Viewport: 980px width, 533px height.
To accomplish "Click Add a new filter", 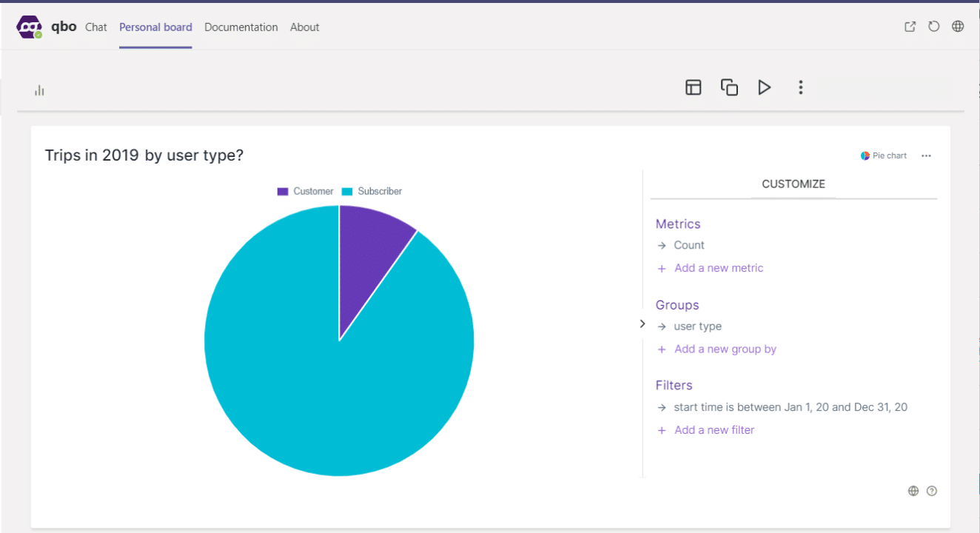I will pos(714,430).
